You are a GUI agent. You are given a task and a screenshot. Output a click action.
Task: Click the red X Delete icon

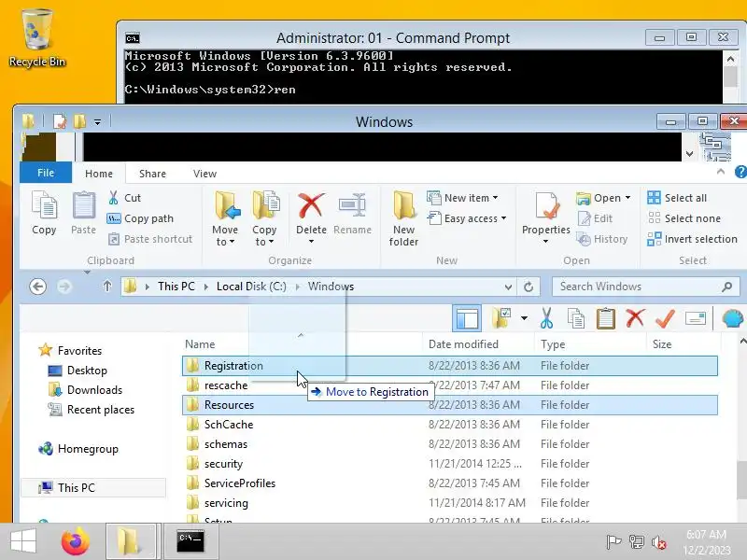[x=311, y=205]
